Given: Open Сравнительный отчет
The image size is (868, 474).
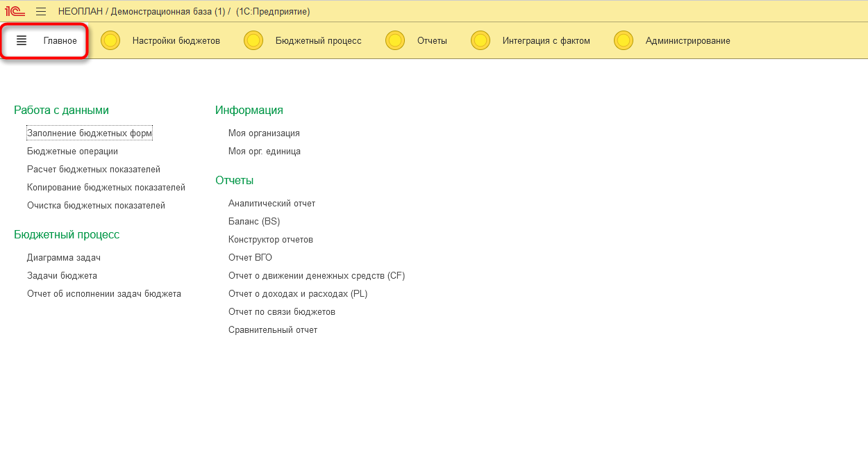Looking at the screenshot, I should (273, 329).
